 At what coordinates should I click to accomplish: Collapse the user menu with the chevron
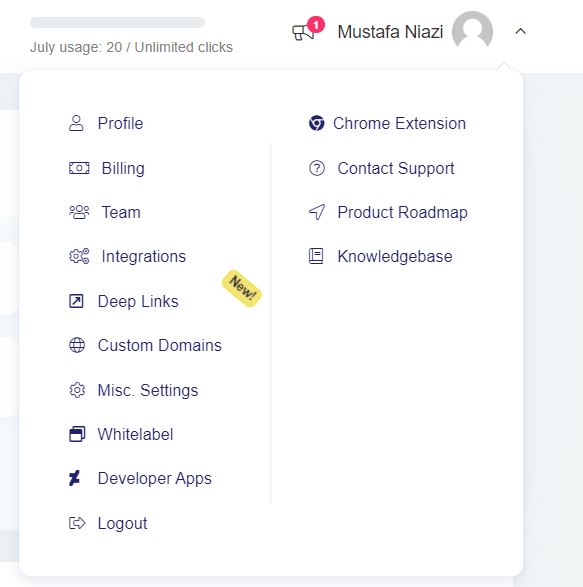point(520,31)
